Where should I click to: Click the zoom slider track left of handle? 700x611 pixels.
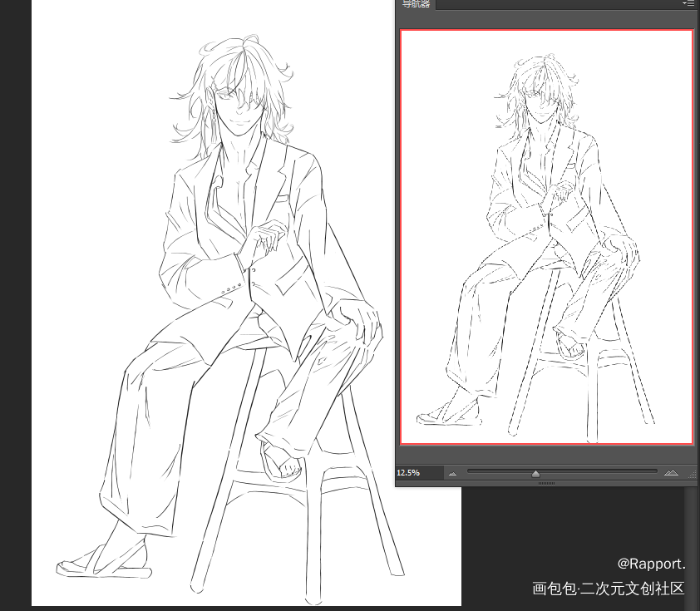tap(499, 471)
